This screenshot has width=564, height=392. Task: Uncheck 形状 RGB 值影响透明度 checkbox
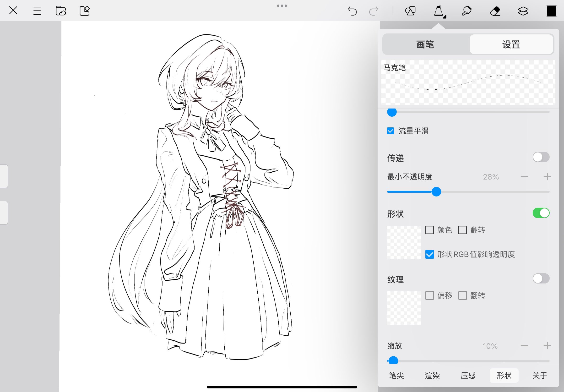pos(429,255)
